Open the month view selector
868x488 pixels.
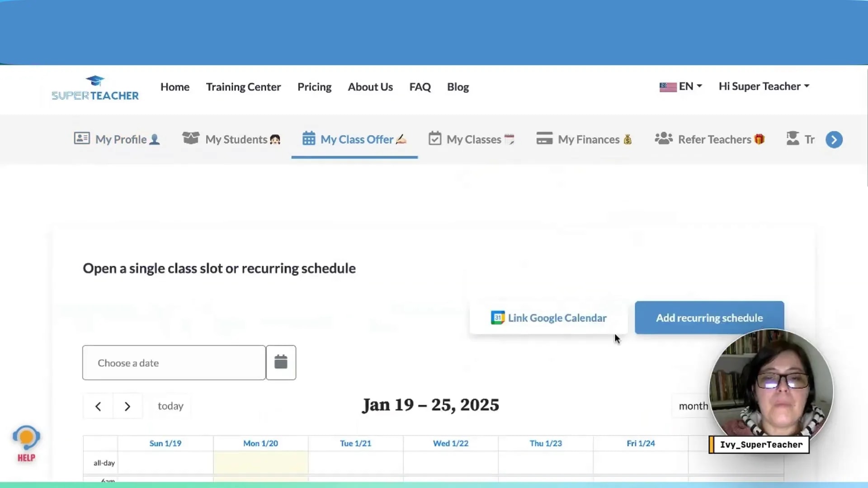[x=693, y=406]
